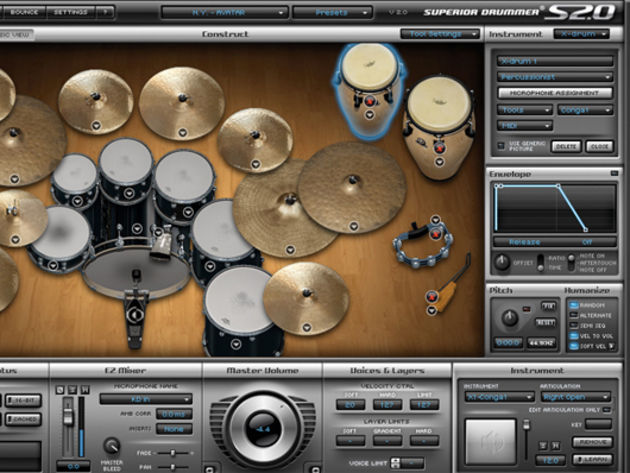The width and height of the screenshot is (630, 473).
Task: Click the pitch Reset button
Action: [546, 323]
